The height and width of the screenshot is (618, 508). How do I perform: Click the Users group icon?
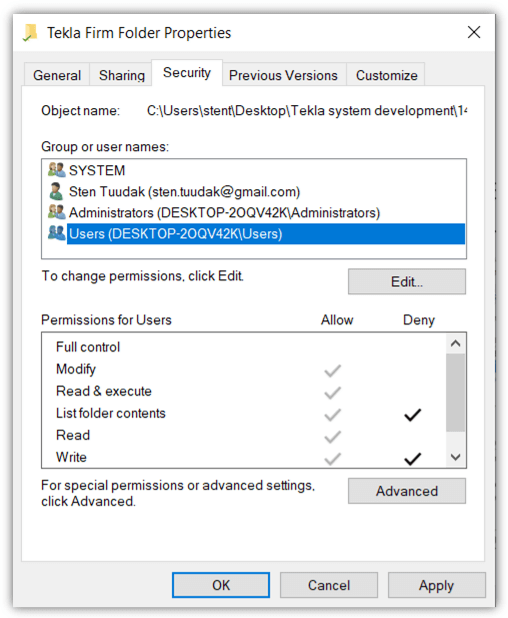[56, 233]
